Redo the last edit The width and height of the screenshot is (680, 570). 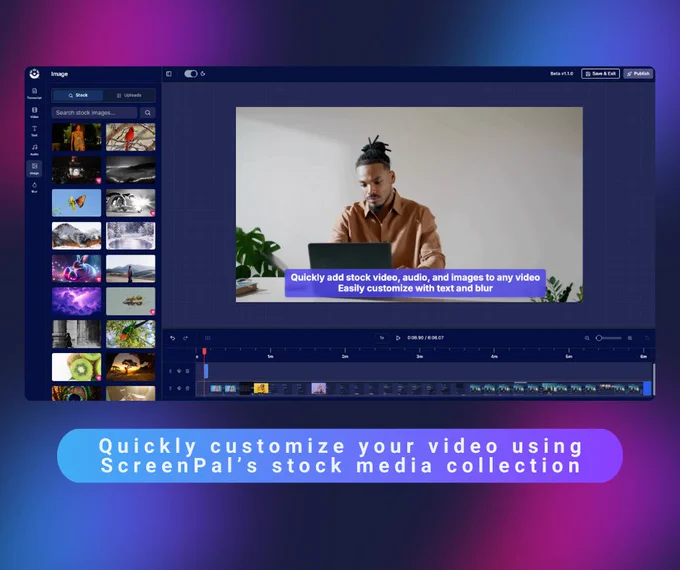pos(186,338)
